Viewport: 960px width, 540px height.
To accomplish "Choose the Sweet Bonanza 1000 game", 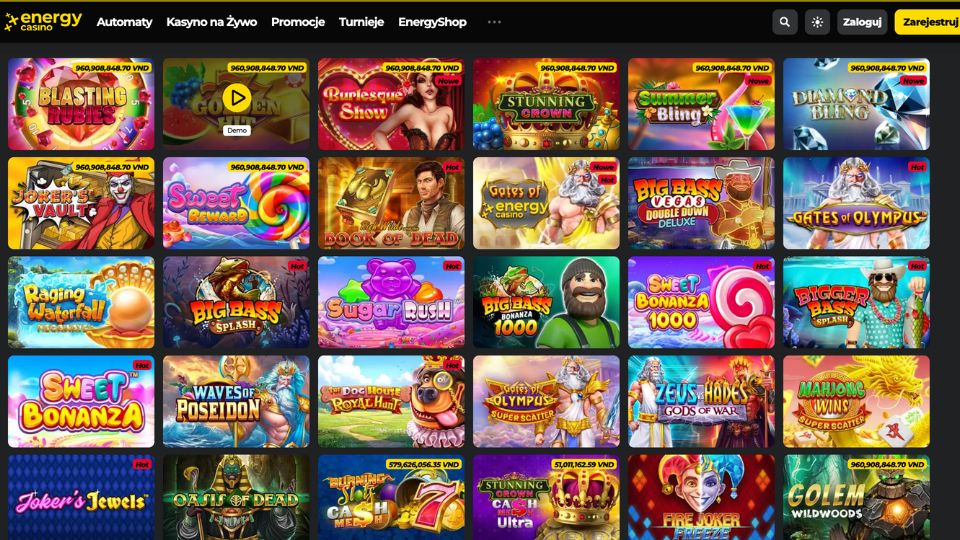I will point(701,302).
